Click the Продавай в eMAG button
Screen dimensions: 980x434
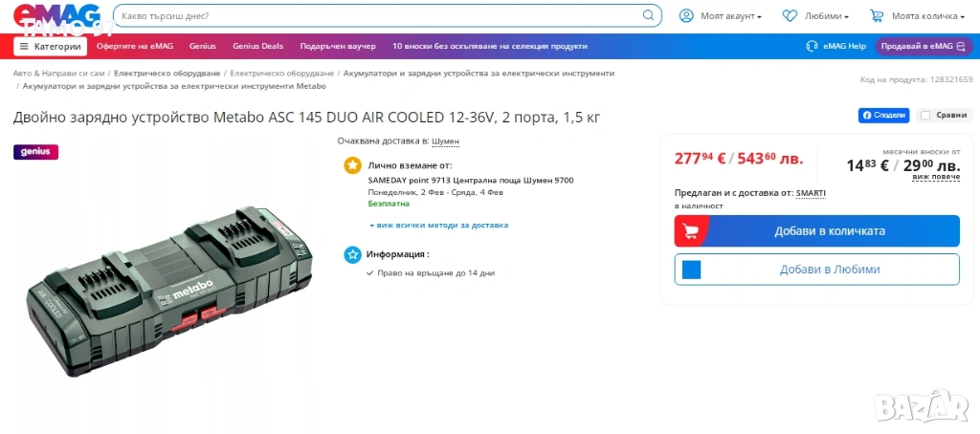[924, 46]
